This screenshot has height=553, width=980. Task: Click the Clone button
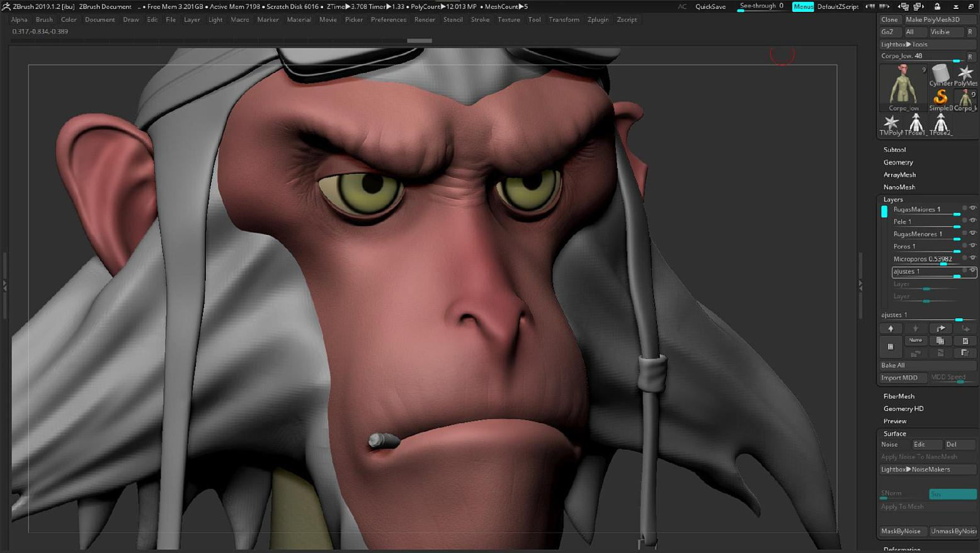pyautogui.click(x=890, y=20)
